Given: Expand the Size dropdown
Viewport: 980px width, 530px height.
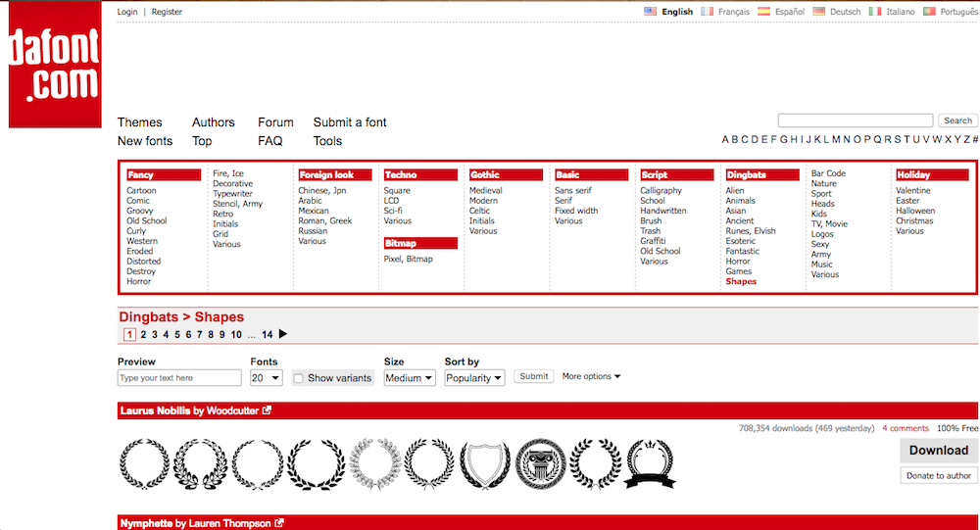Looking at the screenshot, I should (410, 378).
